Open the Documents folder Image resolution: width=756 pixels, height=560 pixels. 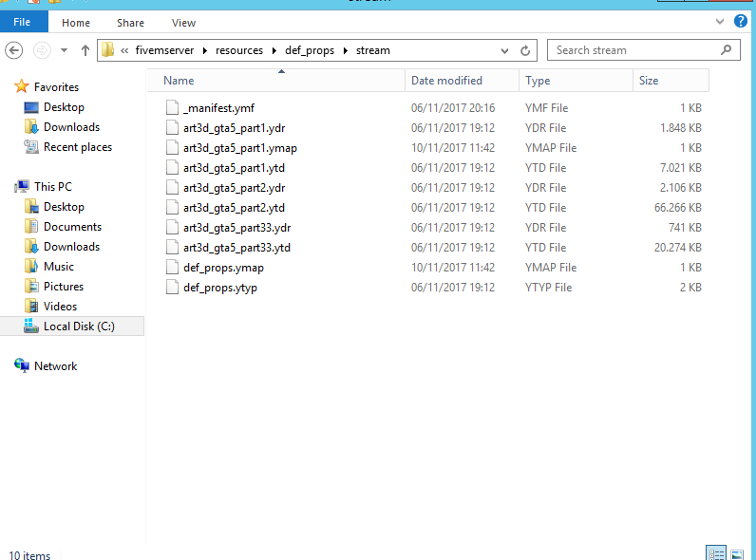[x=72, y=227]
